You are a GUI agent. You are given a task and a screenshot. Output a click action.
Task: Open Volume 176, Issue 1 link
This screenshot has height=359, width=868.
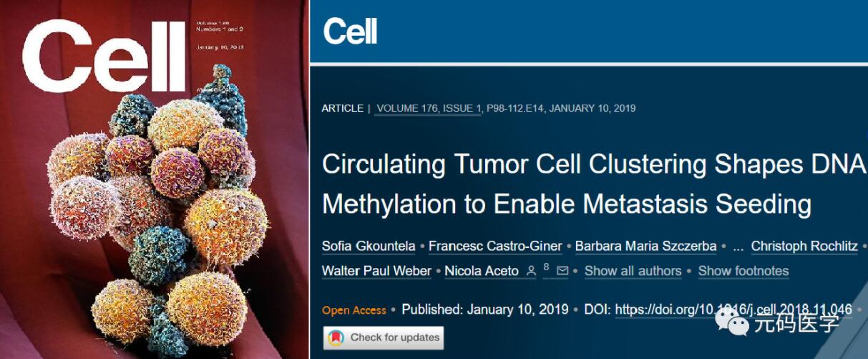[429, 109]
